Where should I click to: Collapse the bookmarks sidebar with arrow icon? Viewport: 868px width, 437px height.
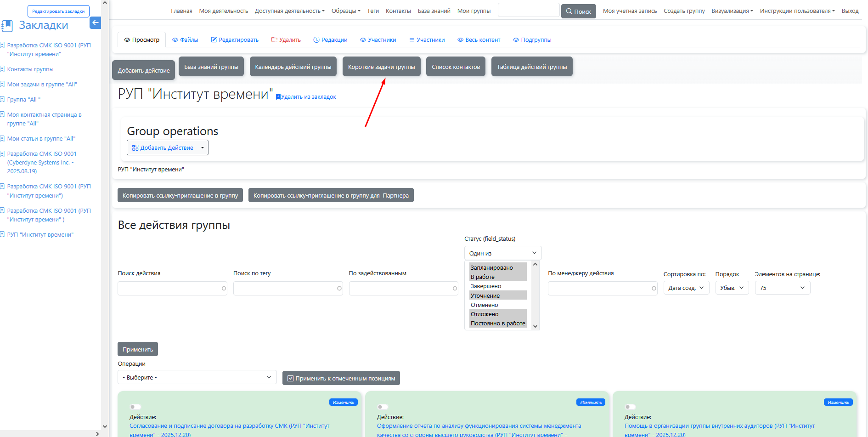pyautogui.click(x=95, y=23)
